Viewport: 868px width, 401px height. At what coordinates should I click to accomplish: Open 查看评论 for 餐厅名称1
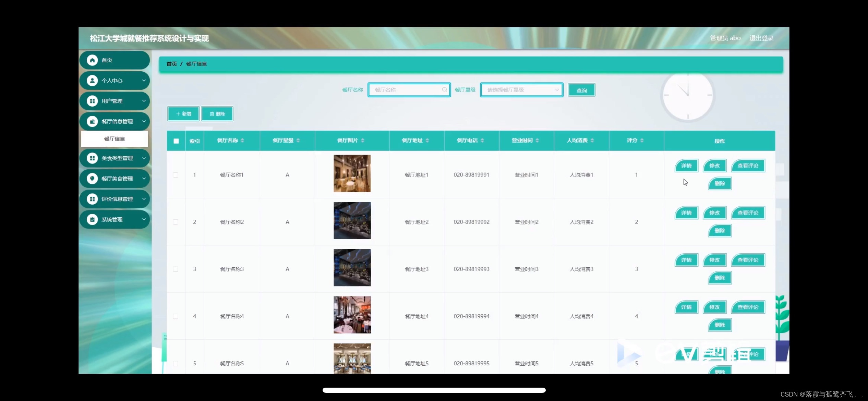pos(748,166)
